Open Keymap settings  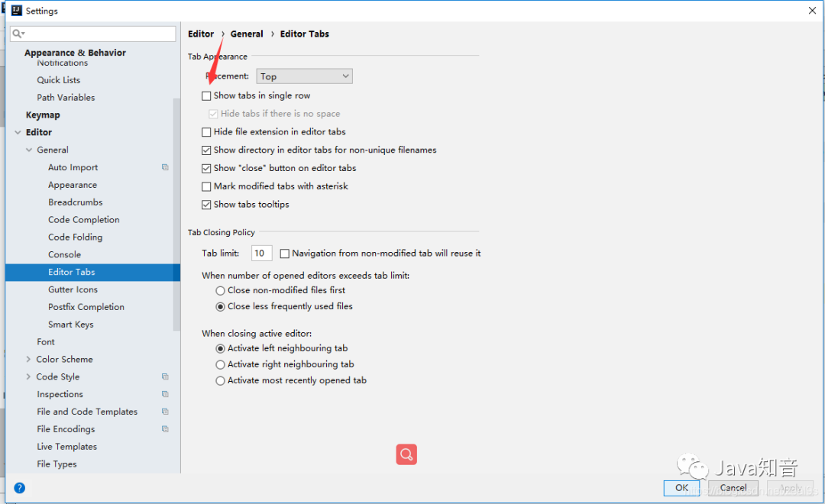pyautogui.click(x=43, y=115)
